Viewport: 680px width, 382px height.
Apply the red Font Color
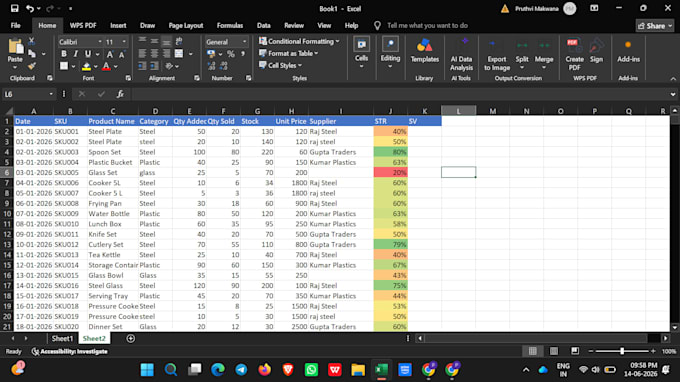(106, 66)
